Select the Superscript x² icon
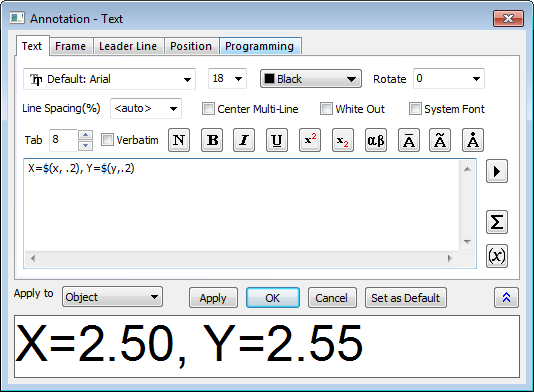The width and height of the screenshot is (534, 392). point(310,140)
